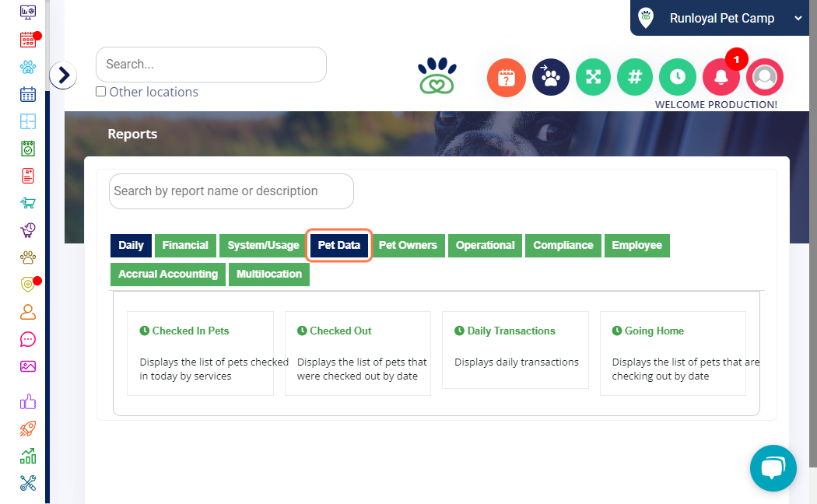
Task: Click 'Displays the list of pets checked' text
Action: pos(214,362)
